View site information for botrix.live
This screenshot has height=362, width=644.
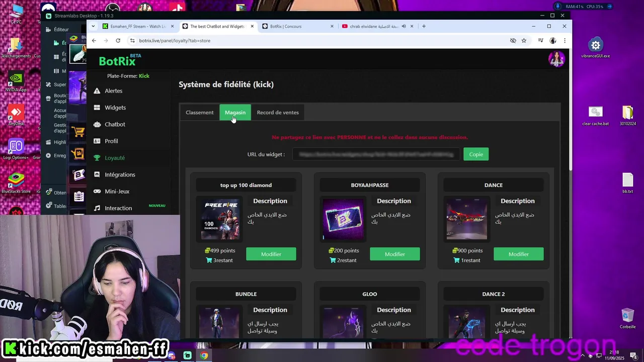(132, 41)
